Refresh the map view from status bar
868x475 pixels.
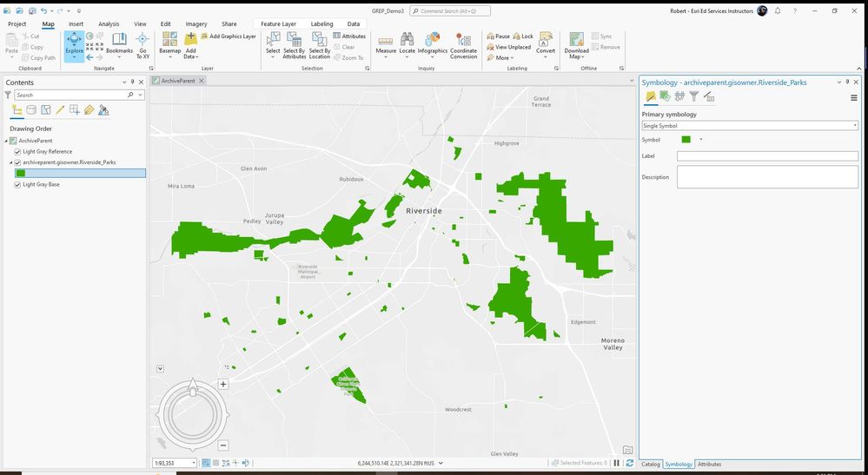(629, 463)
